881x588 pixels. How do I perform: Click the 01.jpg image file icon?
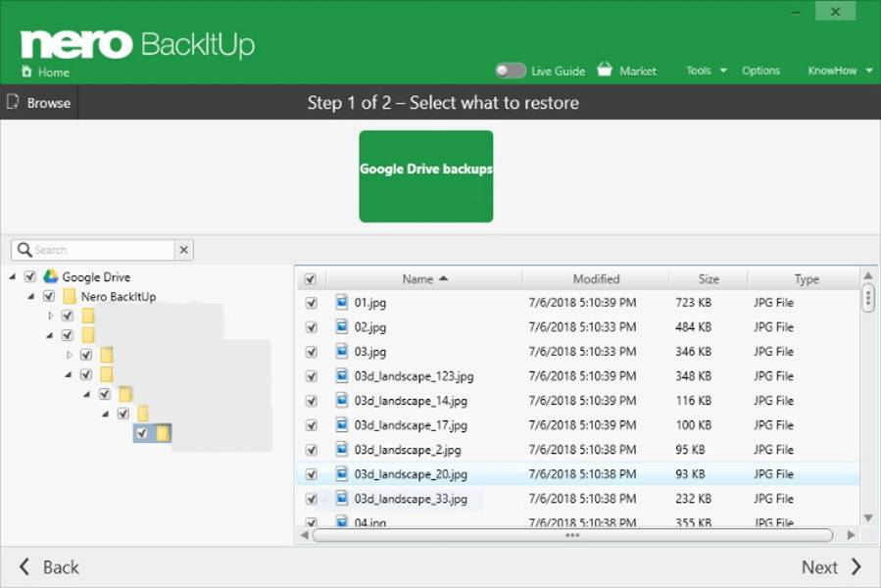pos(342,302)
